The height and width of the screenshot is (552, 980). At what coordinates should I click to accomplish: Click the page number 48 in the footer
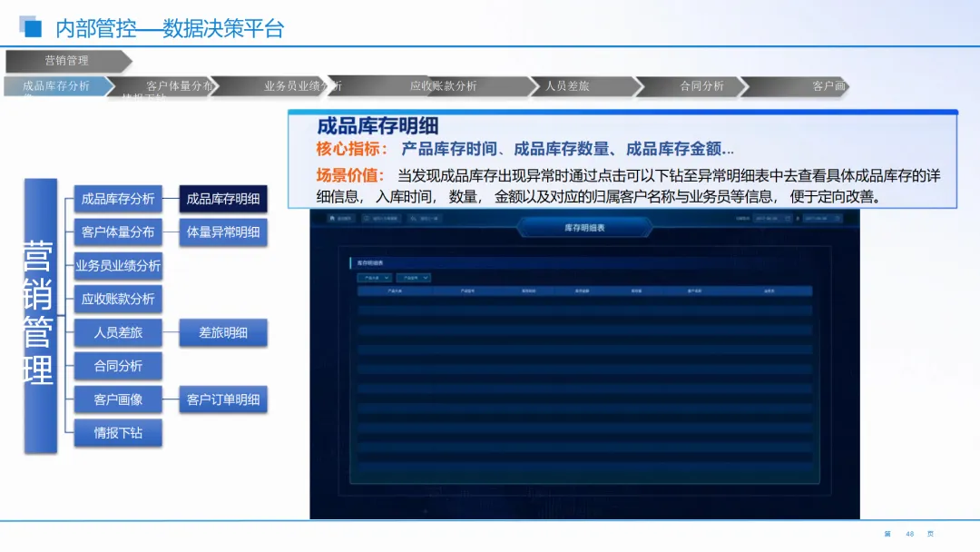910,534
